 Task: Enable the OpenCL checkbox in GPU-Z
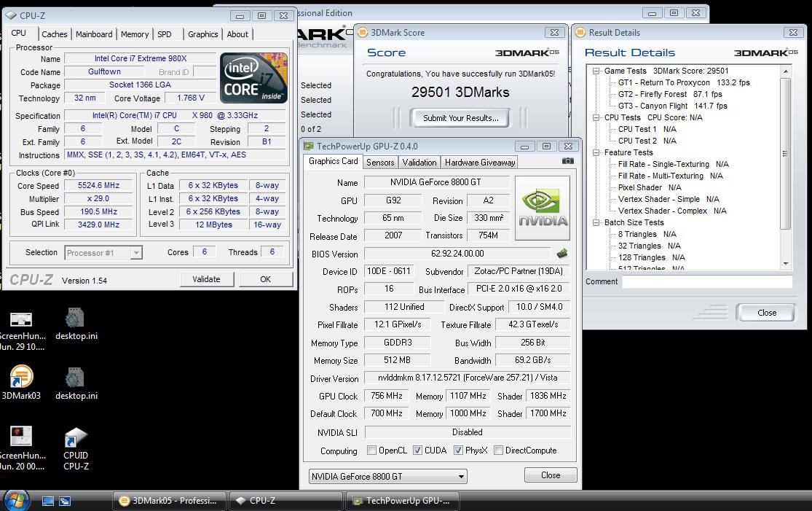tap(371, 450)
